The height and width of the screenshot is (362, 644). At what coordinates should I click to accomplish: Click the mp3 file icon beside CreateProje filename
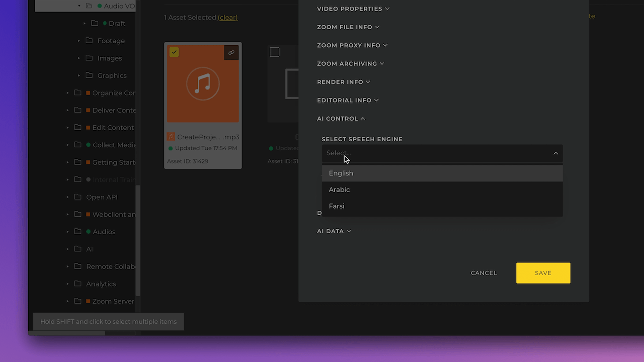tap(171, 136)
